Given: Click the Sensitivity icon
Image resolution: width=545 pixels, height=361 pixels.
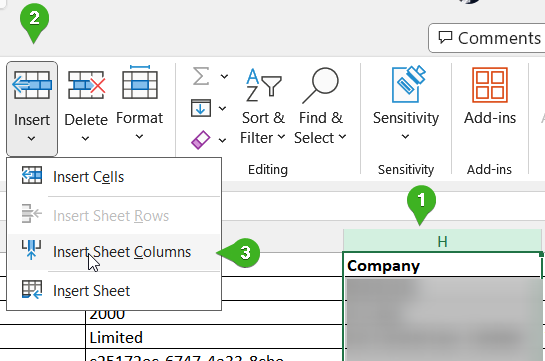Looking at the screenshot, I should coord(408,84).
